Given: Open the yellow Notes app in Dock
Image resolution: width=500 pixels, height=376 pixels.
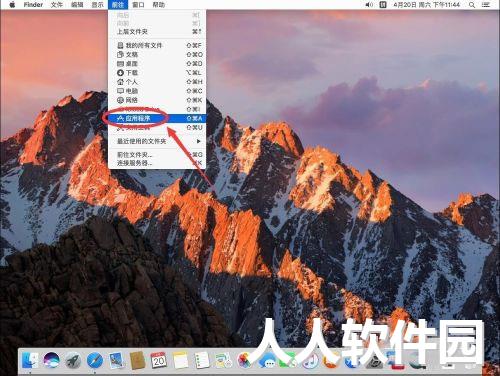Looking at the screenshot, I should point(180,360).
